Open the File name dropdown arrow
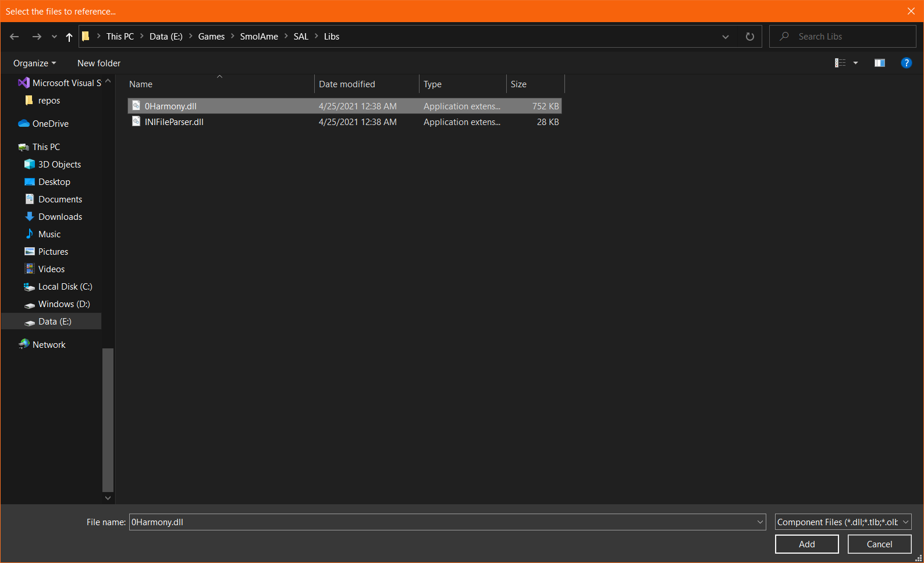 click(x=760, y=522)
